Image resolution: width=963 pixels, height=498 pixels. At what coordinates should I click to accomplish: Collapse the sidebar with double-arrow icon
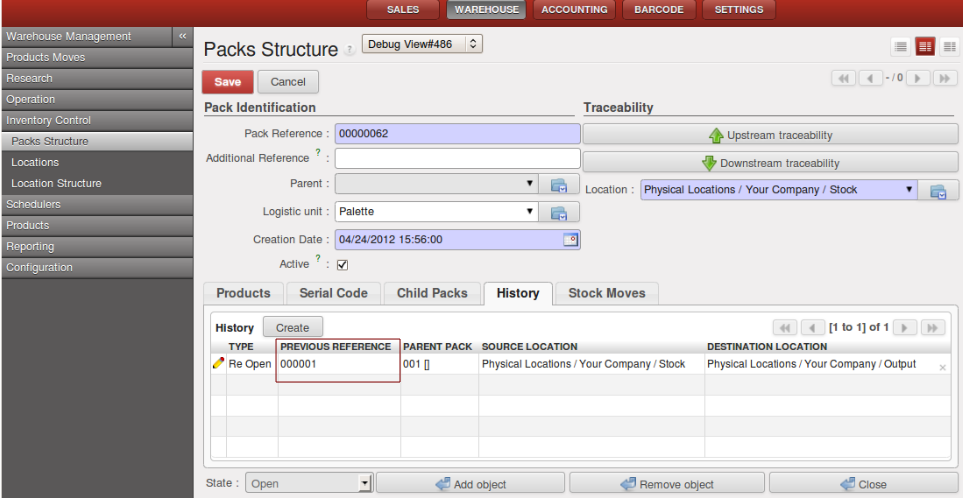[x=182, y=36]
